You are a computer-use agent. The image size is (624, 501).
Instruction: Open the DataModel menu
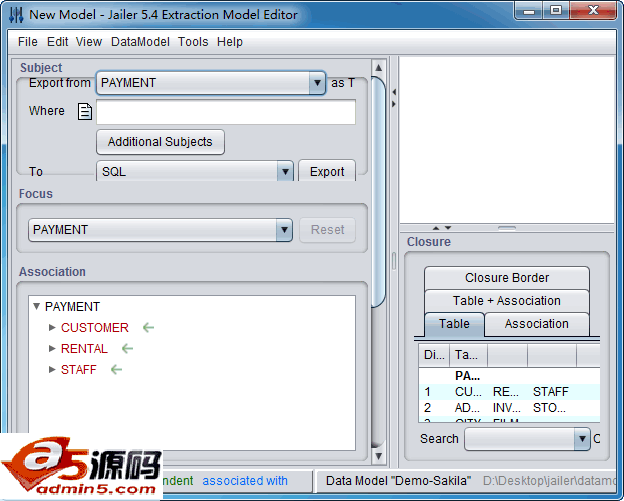coord(140,42)
